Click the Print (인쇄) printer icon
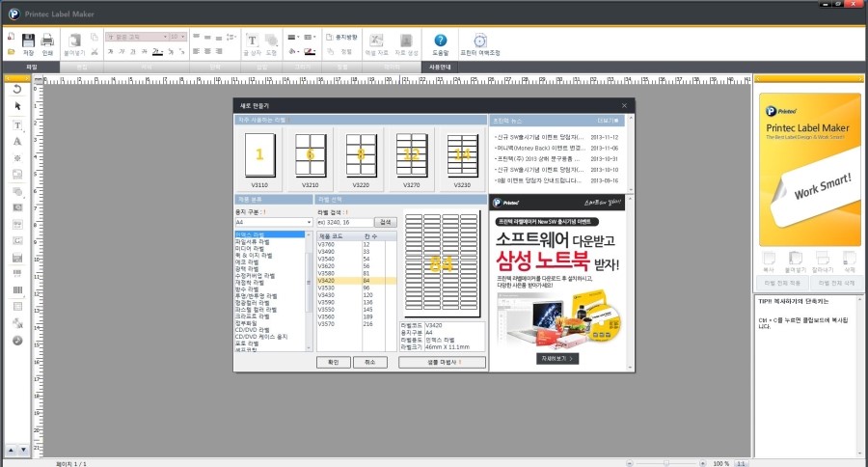Screen dimensions: 868x467 click(x=47, y=41)
